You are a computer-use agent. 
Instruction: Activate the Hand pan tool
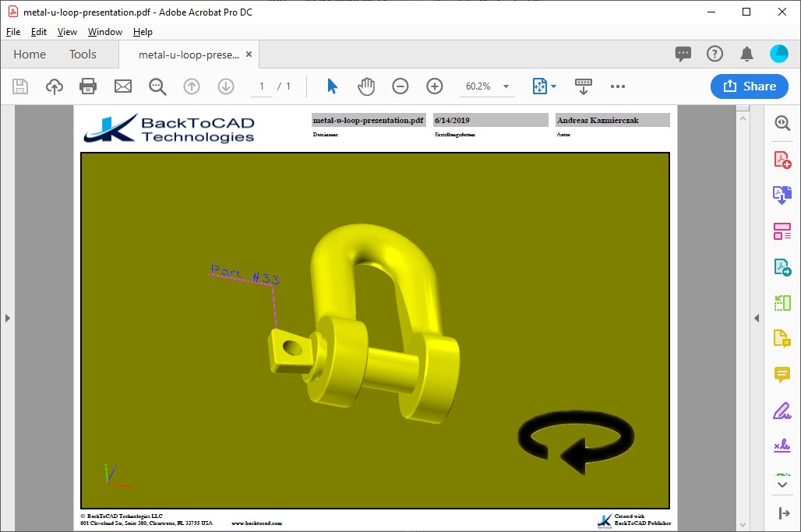(366, 86)
